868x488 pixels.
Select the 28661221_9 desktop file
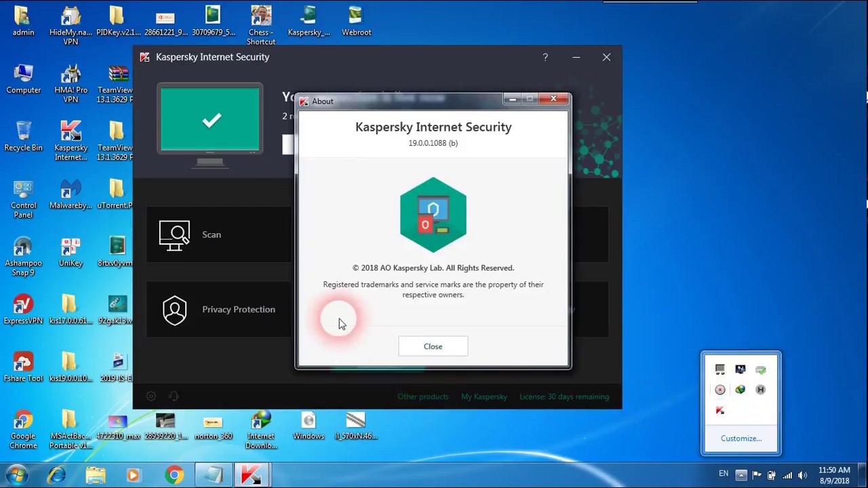pos(165,20)
